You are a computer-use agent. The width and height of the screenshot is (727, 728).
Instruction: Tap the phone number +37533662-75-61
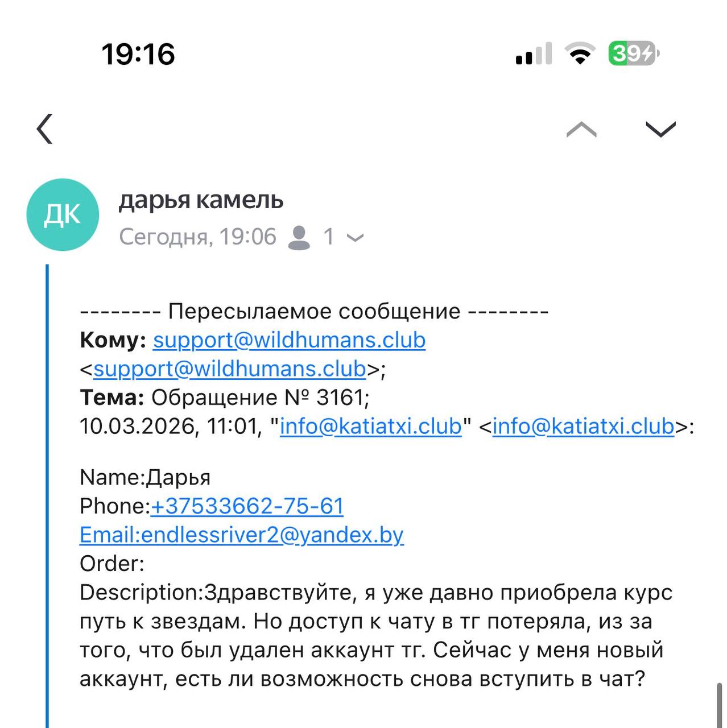[x=247, y=506]
